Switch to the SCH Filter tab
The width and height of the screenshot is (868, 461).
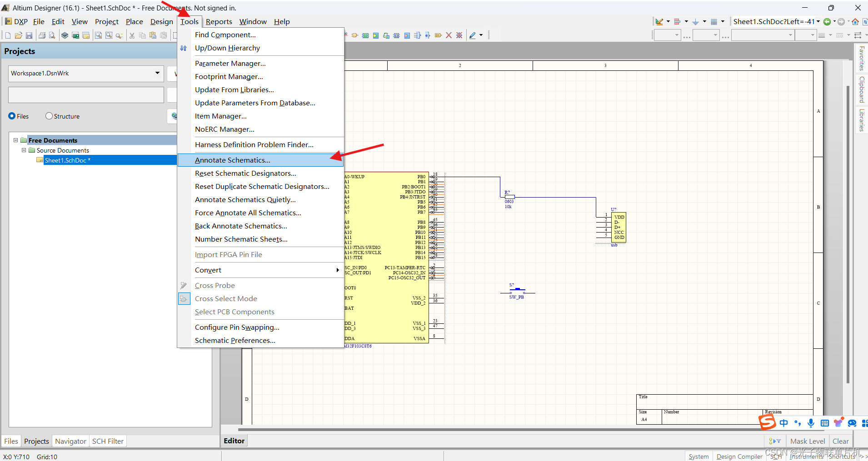point(108,441)
